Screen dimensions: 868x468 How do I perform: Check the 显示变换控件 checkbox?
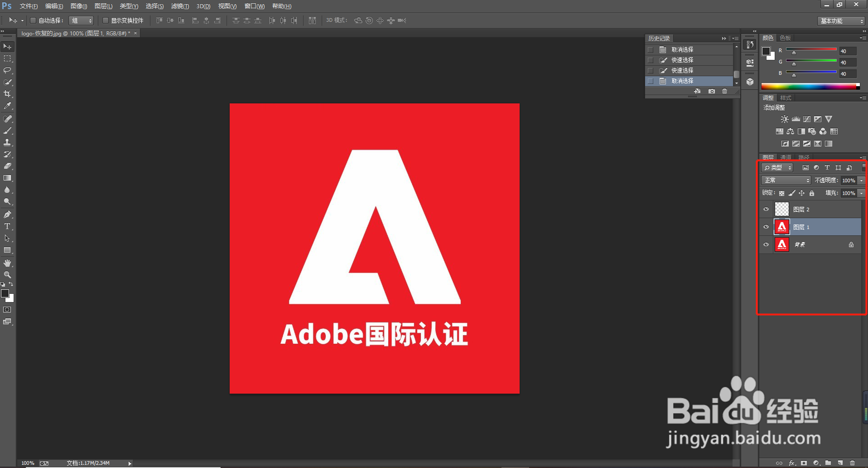click(106, 20)
